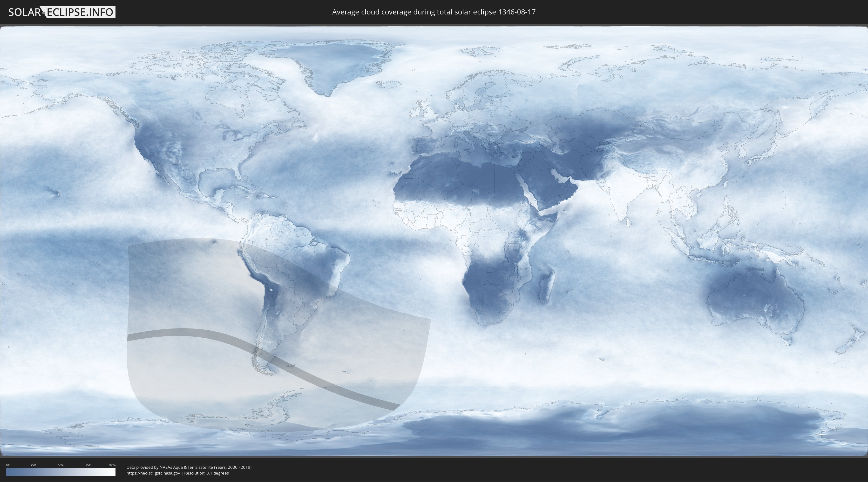Click the '50%' legend label
868x482 pixels.
[x=61, y=465]
